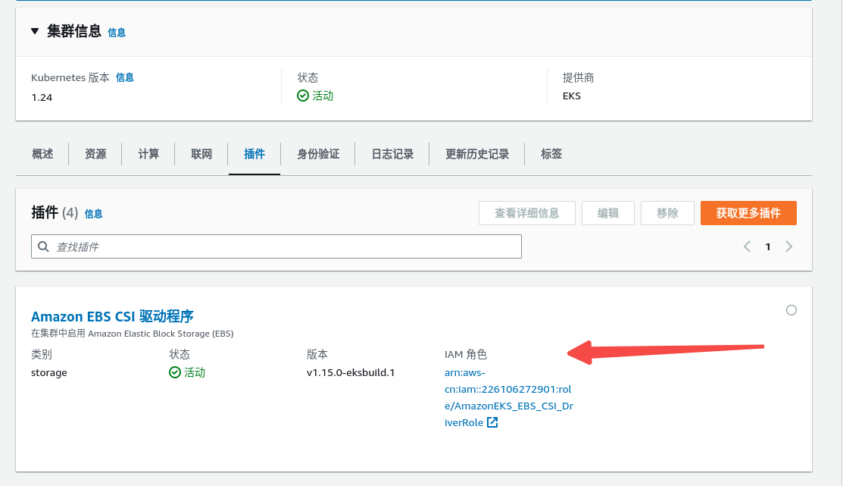Switch to the 联网 tab
The height and width of the screenshot is (486, 868).
[201, 154]
